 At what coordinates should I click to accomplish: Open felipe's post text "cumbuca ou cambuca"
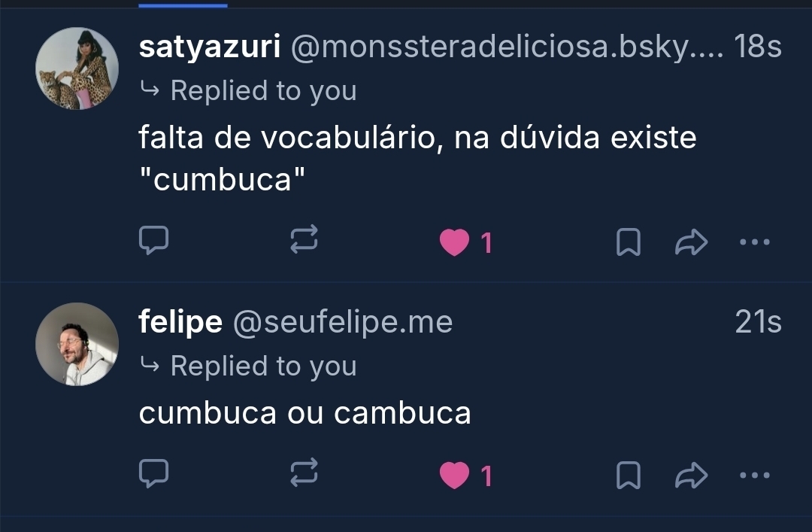pos(304,413)
